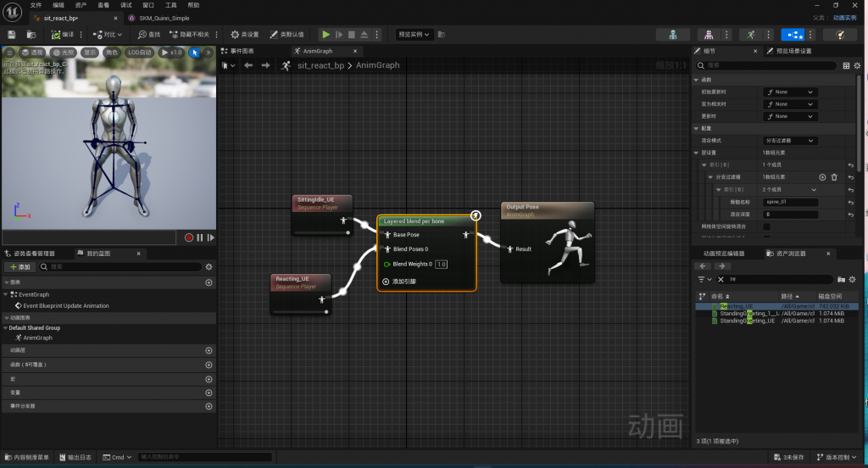This screenshot has height=468, width=868.
Task: Save the sit_react_bp asset with the floppy icon
Action: pos(12,35)
